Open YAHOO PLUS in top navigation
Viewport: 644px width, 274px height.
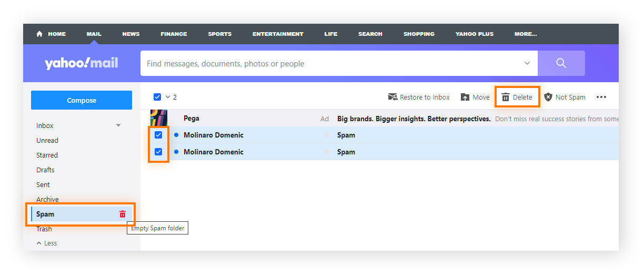pos(475,34)
